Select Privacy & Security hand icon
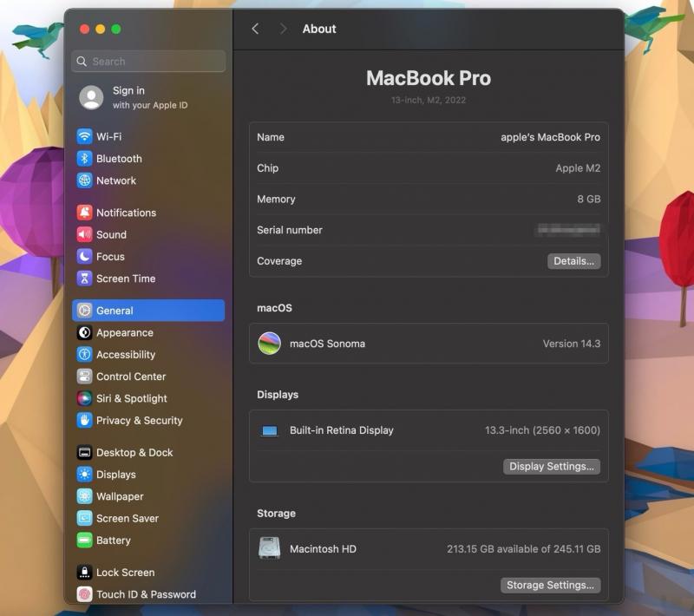Viewport: 694px width, 616px height. click(x=84, y=421)
